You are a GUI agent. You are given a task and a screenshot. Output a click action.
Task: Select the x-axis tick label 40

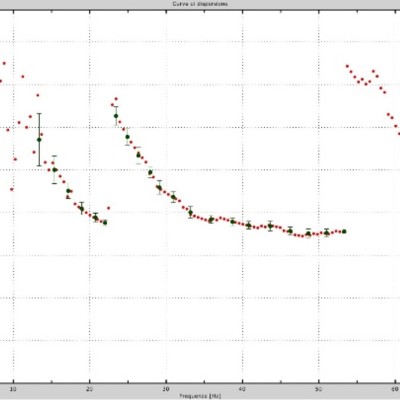(x=242, y=388)
